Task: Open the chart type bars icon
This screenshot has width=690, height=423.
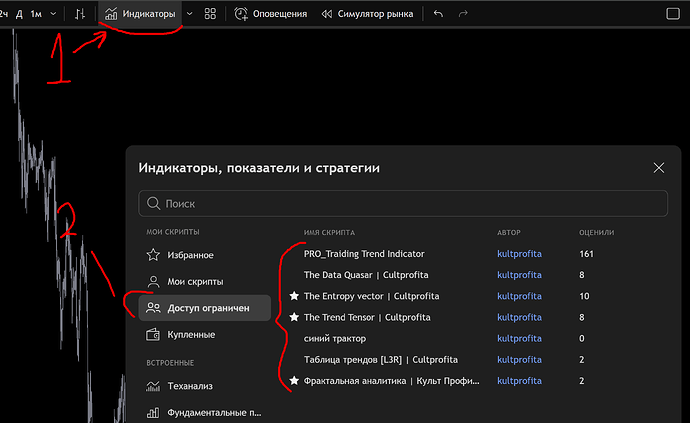Action: point(80,14)
